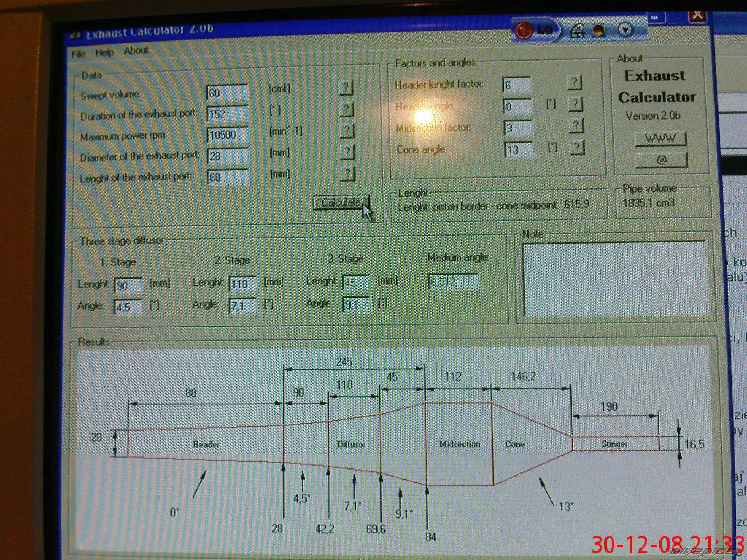This screenshot has height=560, width=747.
Task: Click the WWW button in the About panel
Action: pos(660,139)
